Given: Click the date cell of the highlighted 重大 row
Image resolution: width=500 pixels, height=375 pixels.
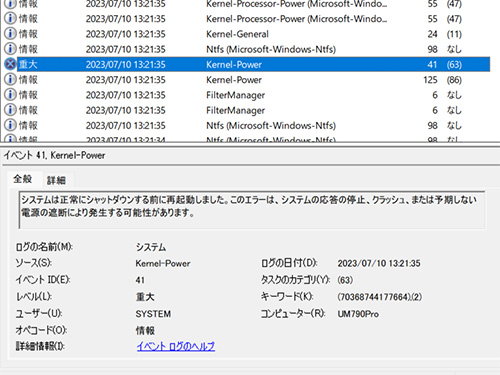Looking at the screenshot, I should [x=125, y=65].
